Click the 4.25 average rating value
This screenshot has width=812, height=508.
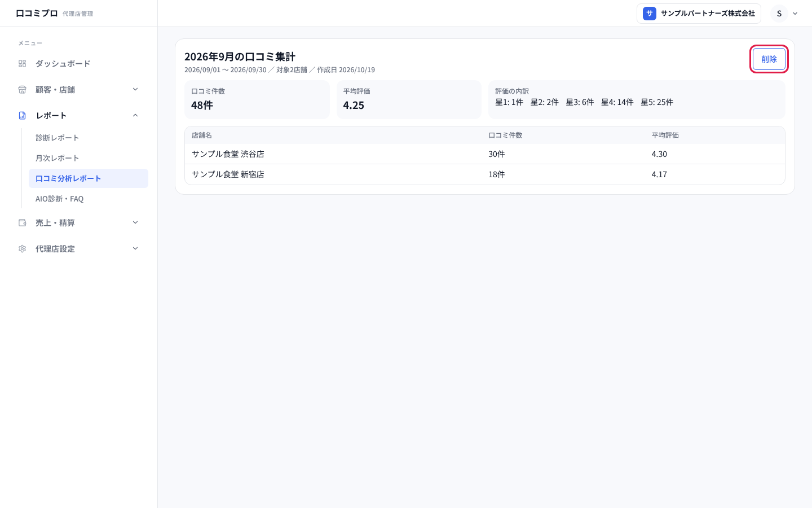click(x=354, y=105)
